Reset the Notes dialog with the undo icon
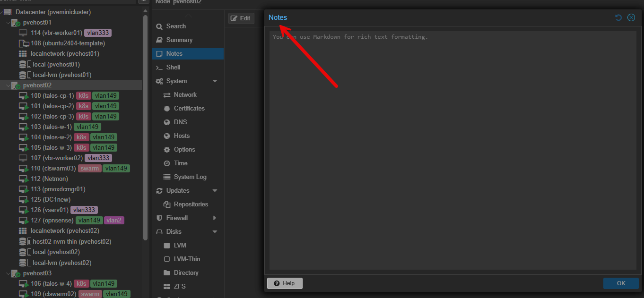This screenshot has height=298, width=644. click(618, 17)
